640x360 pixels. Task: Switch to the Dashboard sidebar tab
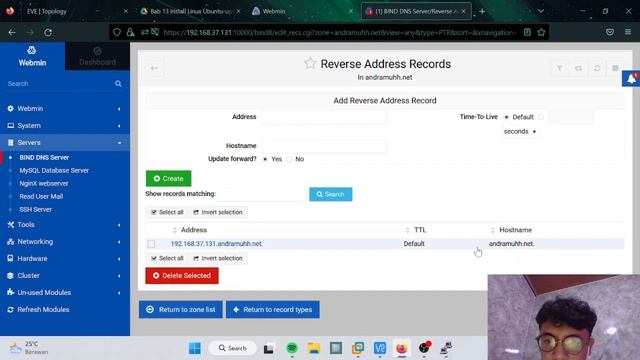click(x=98, y=56)
